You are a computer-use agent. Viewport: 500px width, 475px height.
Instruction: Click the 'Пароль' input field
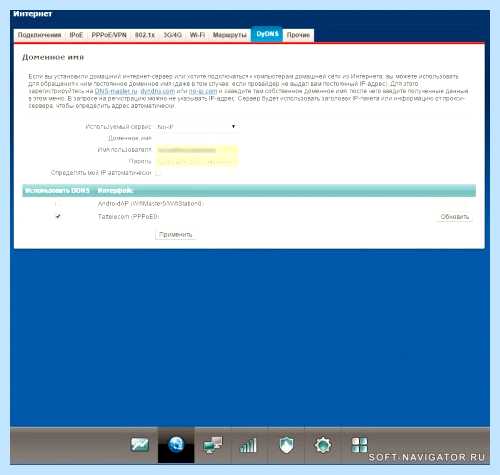(x=197, y=162)
